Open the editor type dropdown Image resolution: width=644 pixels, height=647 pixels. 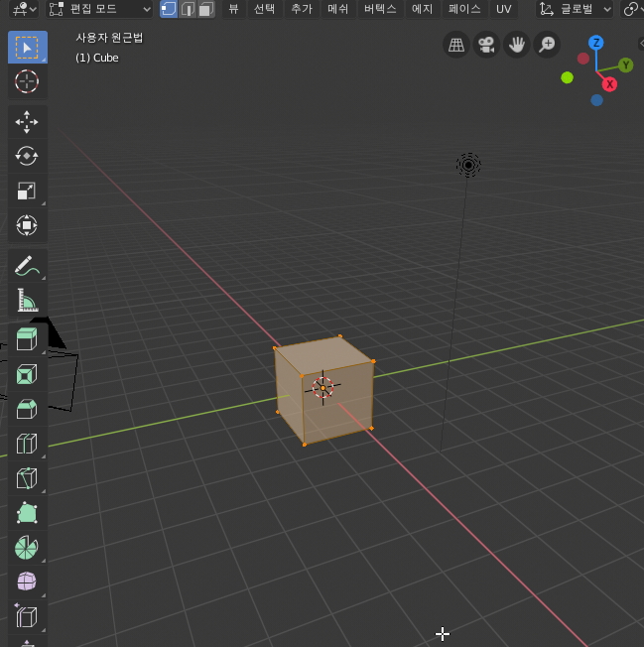[x=24, y=9]
